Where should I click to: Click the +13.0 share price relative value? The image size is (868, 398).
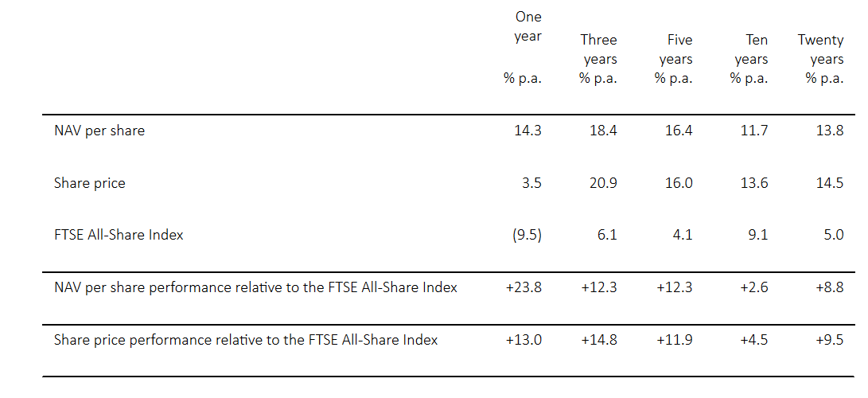click(524, 339)
